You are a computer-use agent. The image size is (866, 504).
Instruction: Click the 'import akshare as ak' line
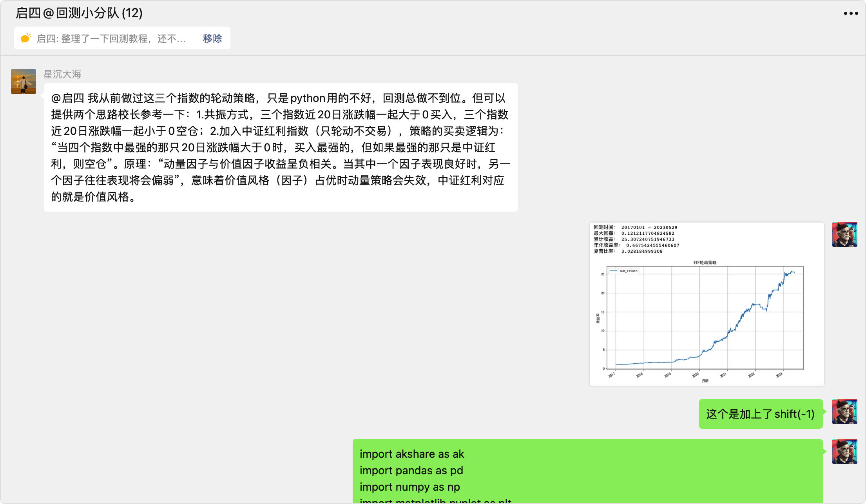click(411, 454)
